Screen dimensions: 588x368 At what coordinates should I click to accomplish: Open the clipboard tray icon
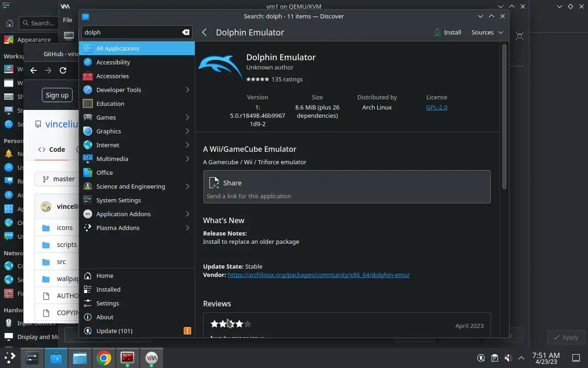[495, 358]
